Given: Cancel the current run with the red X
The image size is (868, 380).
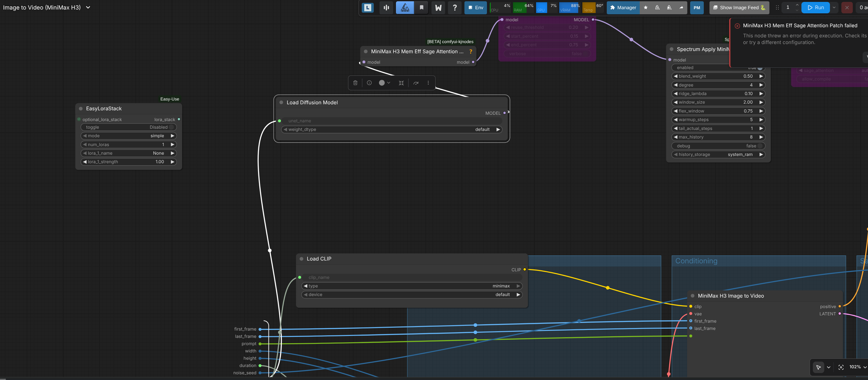Looking at the screenshot, I should pos(847,7).
